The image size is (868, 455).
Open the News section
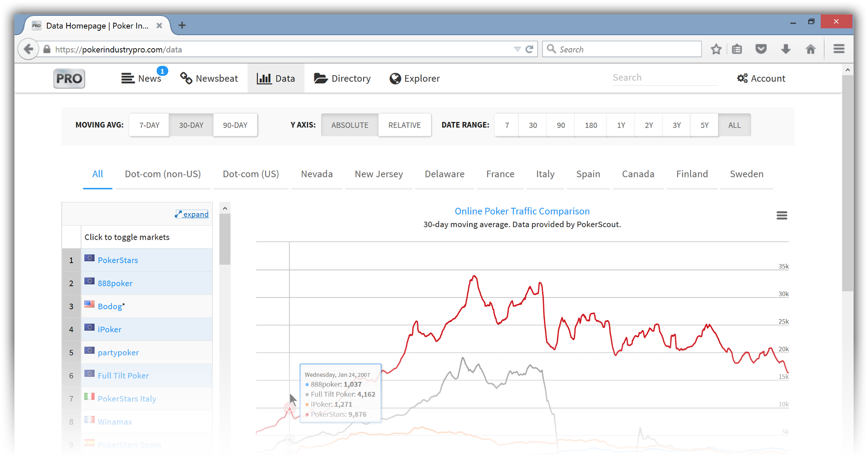[141, 78]
